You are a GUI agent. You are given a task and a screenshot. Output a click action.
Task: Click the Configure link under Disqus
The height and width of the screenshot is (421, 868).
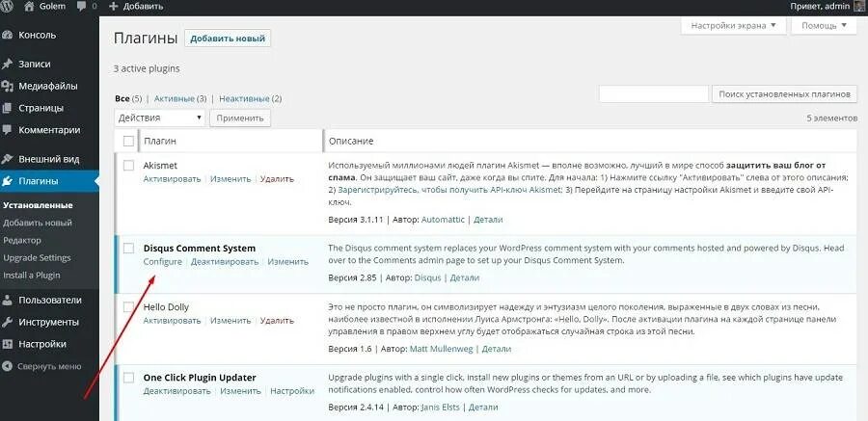coord(162,262)
